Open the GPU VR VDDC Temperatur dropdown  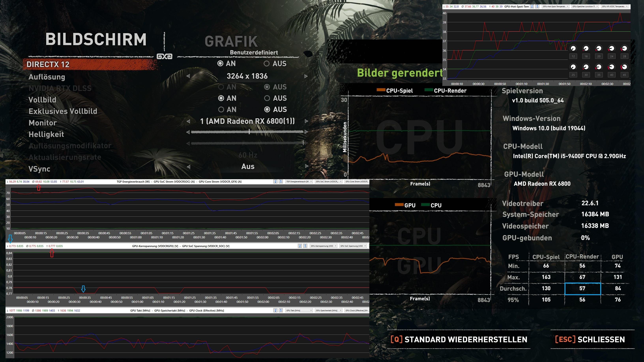point(615,7)
